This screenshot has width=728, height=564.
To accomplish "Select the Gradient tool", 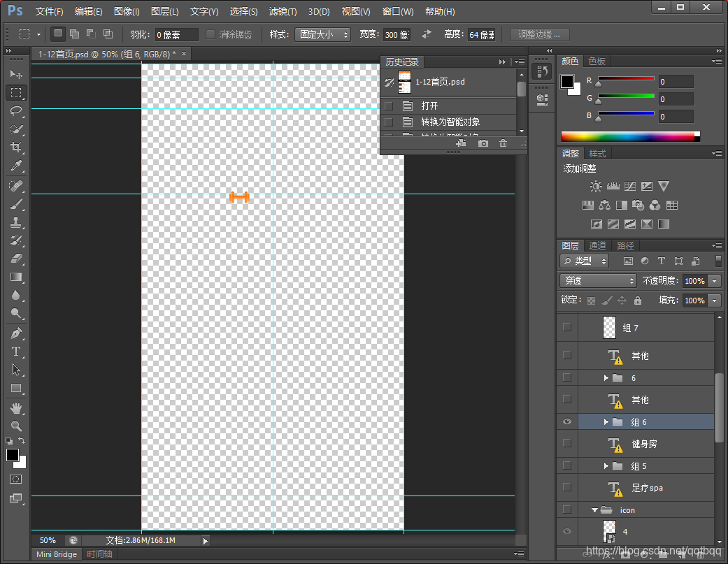I will [x=16, y=277].
